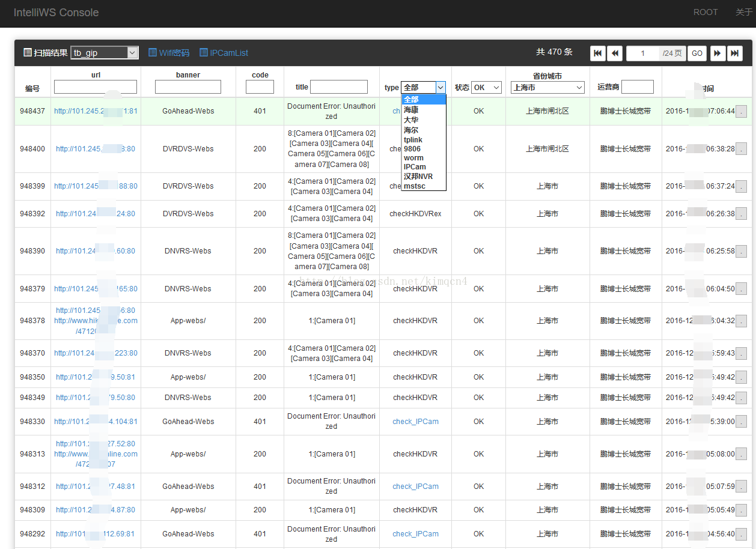Viewport: 756px width, 549px height.
Task: Select IPCam in the type list
Action: tap(424, 167)
